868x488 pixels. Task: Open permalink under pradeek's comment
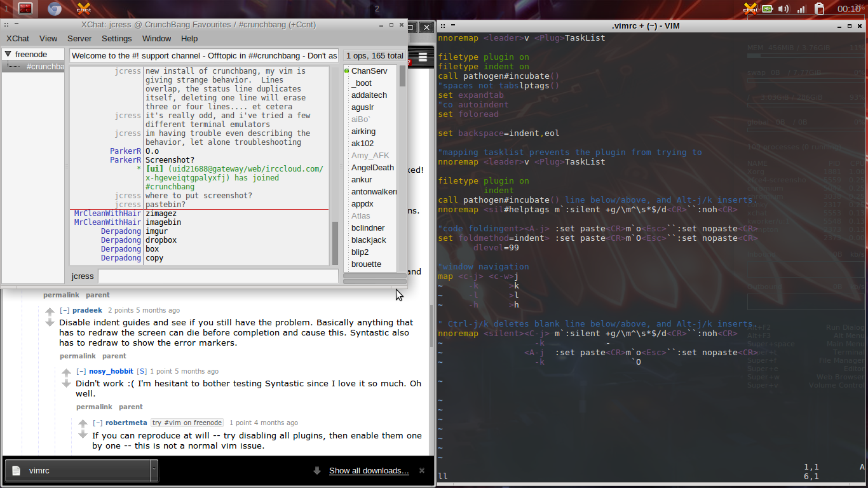click(x=78, y=356)
